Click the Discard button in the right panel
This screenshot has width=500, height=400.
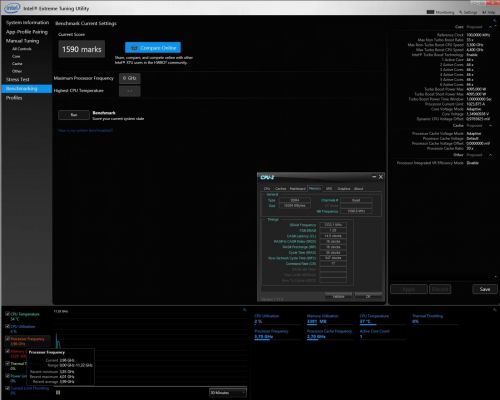[440, 289]
